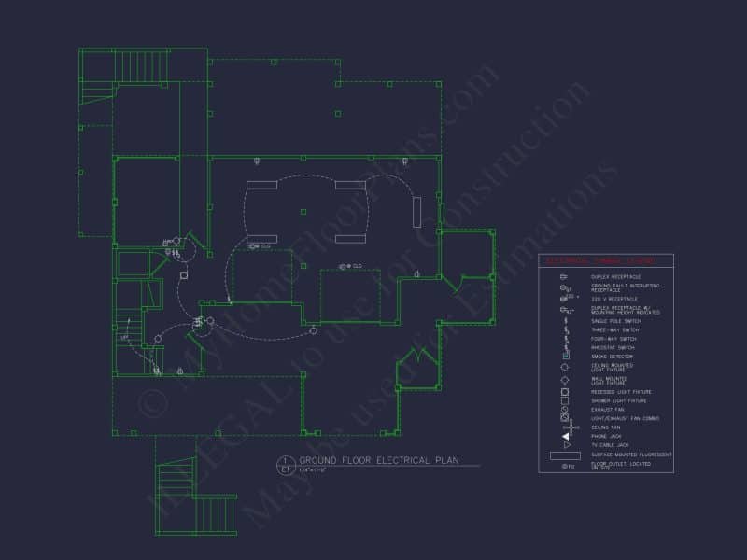The width and height of the screenshot is (747, 560).
Task: Click the shower light fixture legend symbol
Action: coord(565,401)
